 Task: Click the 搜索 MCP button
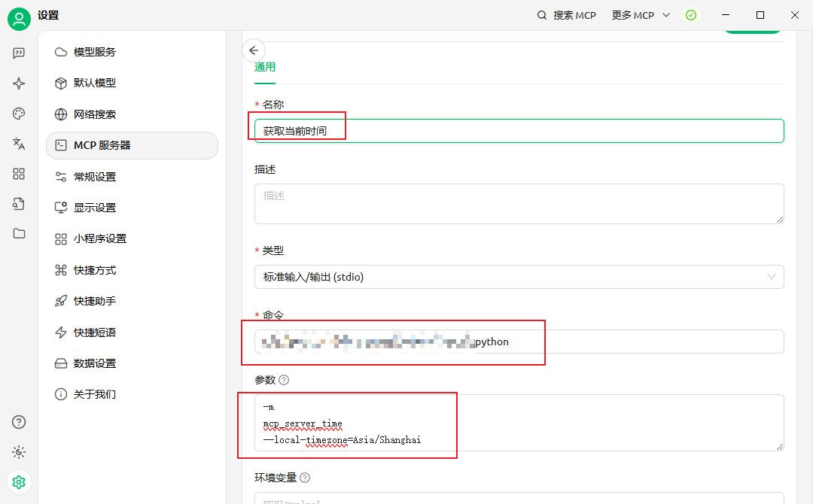[x=566, y=15]
